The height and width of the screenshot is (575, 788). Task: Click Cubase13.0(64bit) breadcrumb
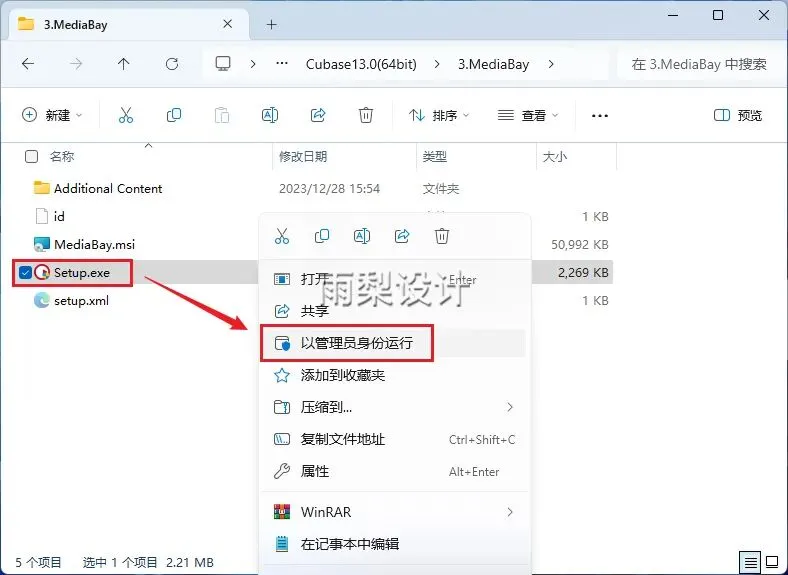click(x=361, y=64)
